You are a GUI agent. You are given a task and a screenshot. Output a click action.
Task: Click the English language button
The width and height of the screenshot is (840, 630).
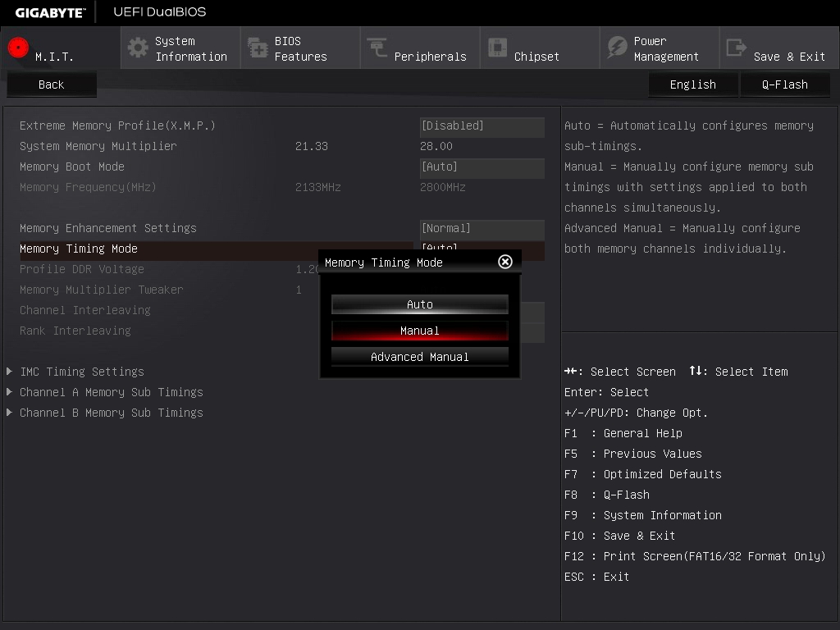tap(692, 84)
